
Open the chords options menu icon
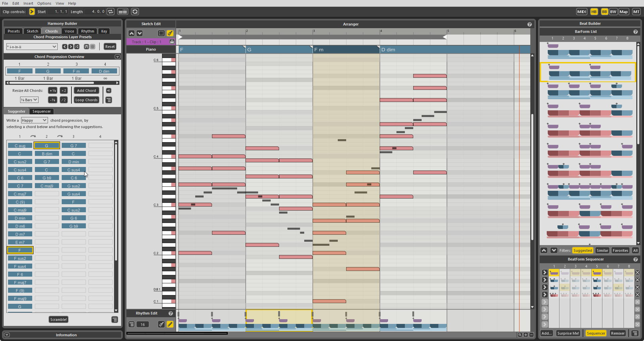tap(109, 100)
